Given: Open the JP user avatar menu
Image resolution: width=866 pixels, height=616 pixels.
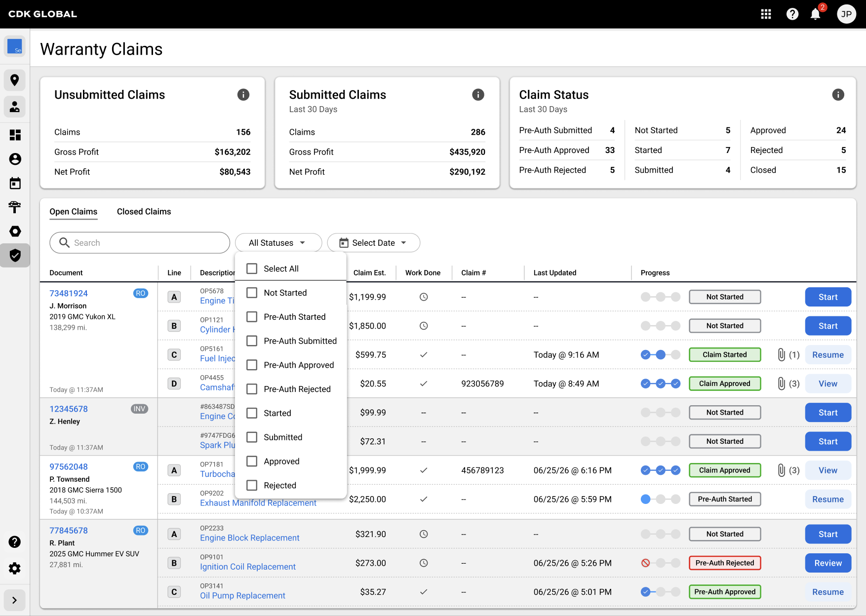Looking at the screenshot, I should pyautogui.click(x=846, y=14).
